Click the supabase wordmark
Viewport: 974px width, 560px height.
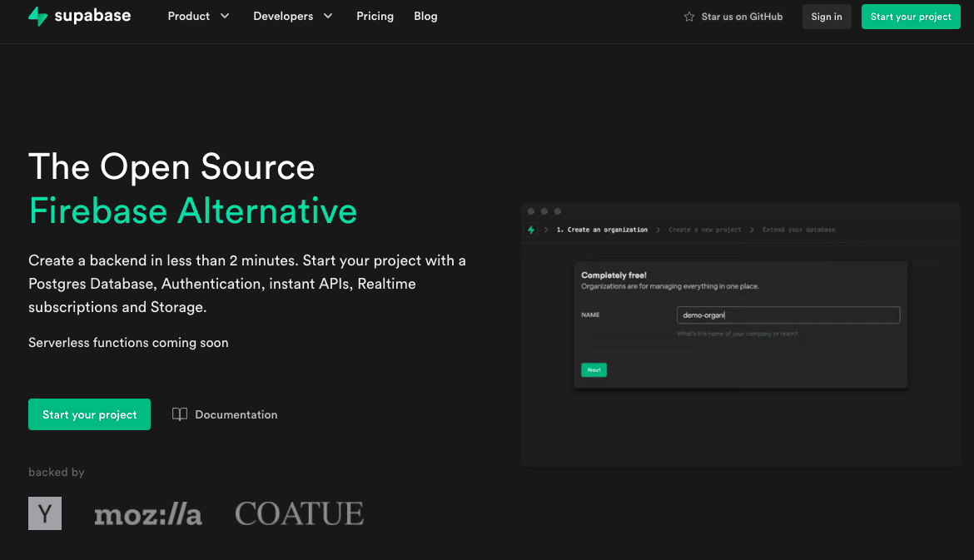92,16
